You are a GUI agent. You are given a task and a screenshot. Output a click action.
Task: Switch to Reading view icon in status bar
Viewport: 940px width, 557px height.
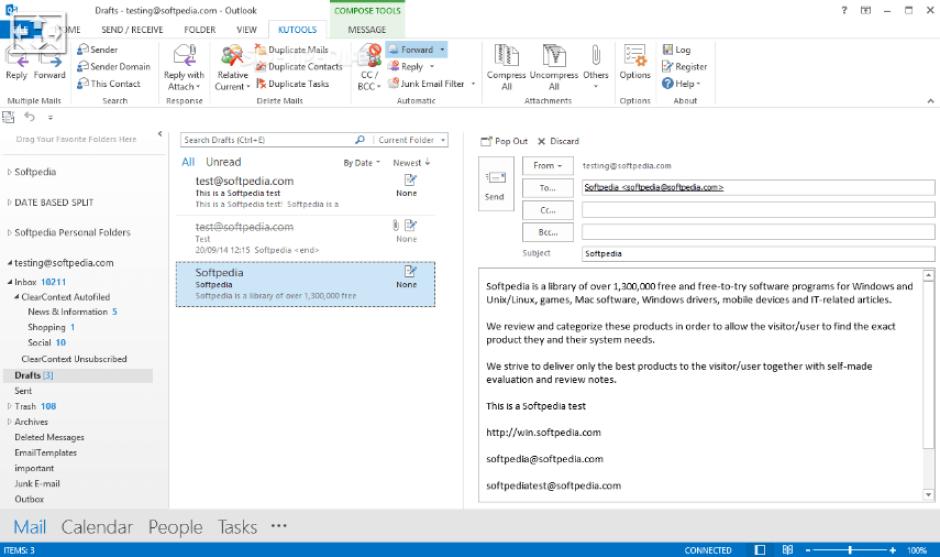click(788, 550)
